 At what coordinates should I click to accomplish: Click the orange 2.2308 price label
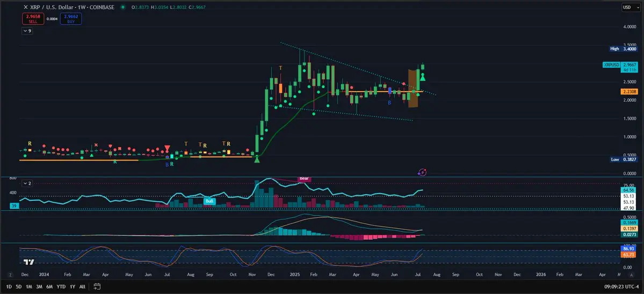click(x=629, y=92)
